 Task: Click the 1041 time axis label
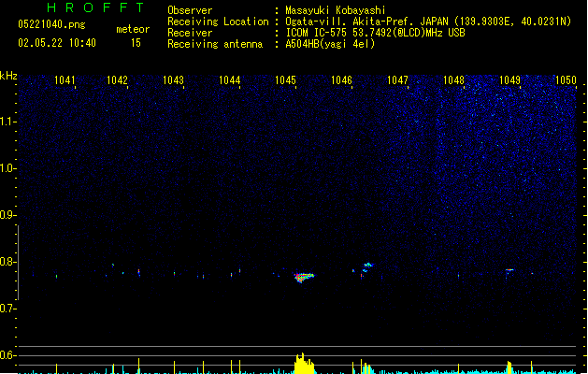click(x=65, y=80)
